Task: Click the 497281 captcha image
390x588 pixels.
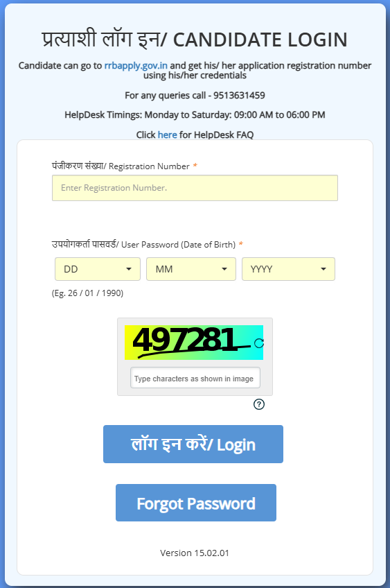Action: pyautogui.click(x=190, y=343)
